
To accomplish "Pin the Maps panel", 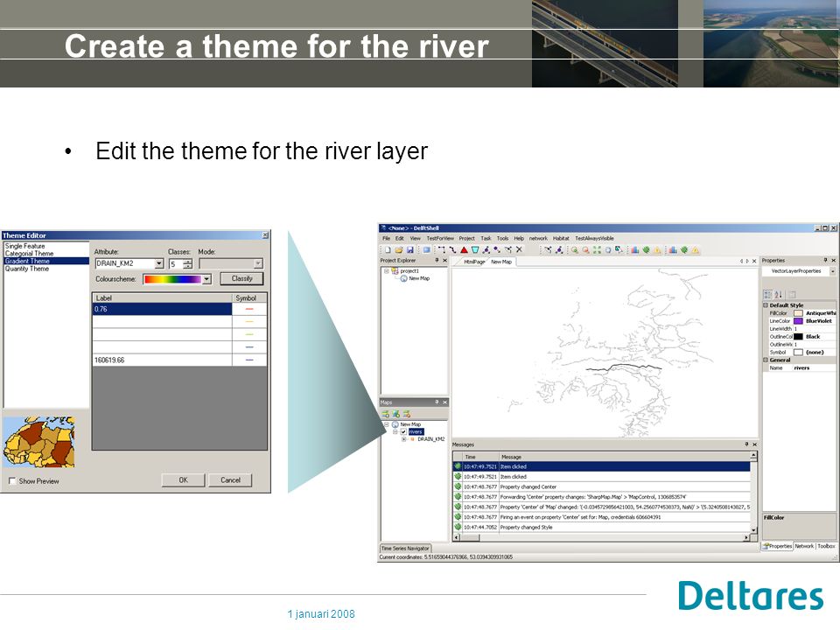I will pos(437,402).
